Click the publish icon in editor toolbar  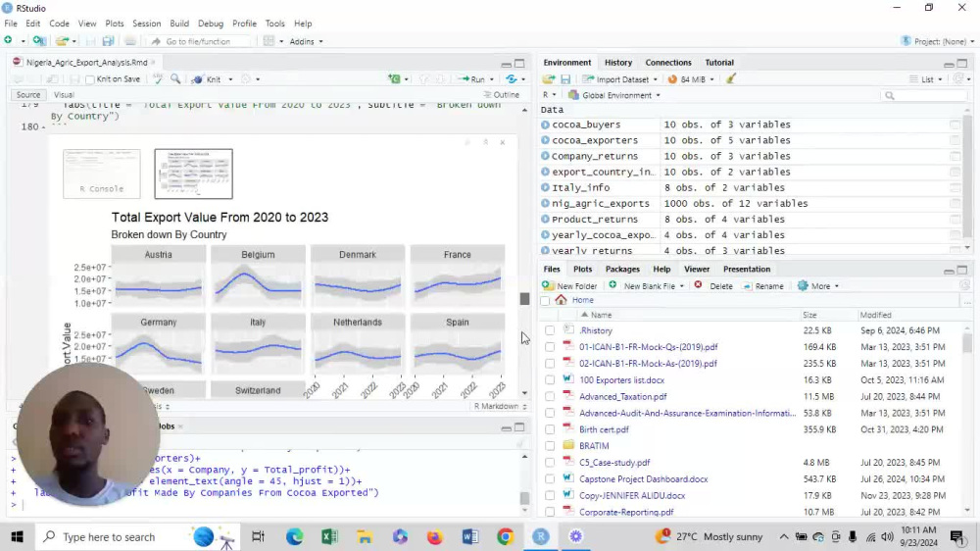coord(512,79)
